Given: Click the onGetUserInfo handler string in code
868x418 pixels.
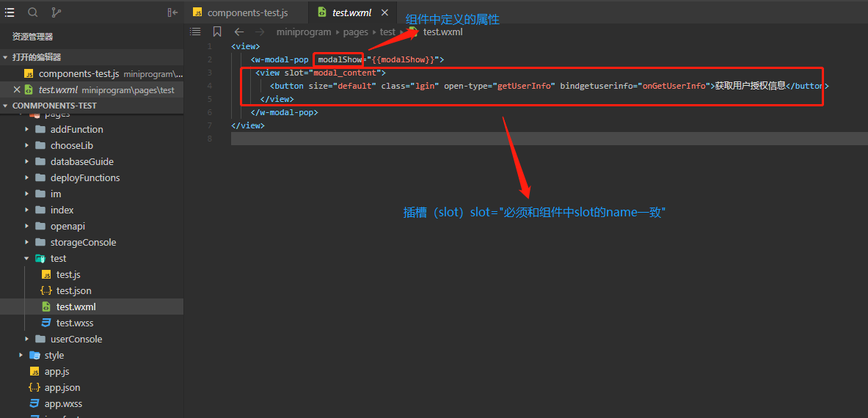Looking at the screenshot, I should (674, 87).
